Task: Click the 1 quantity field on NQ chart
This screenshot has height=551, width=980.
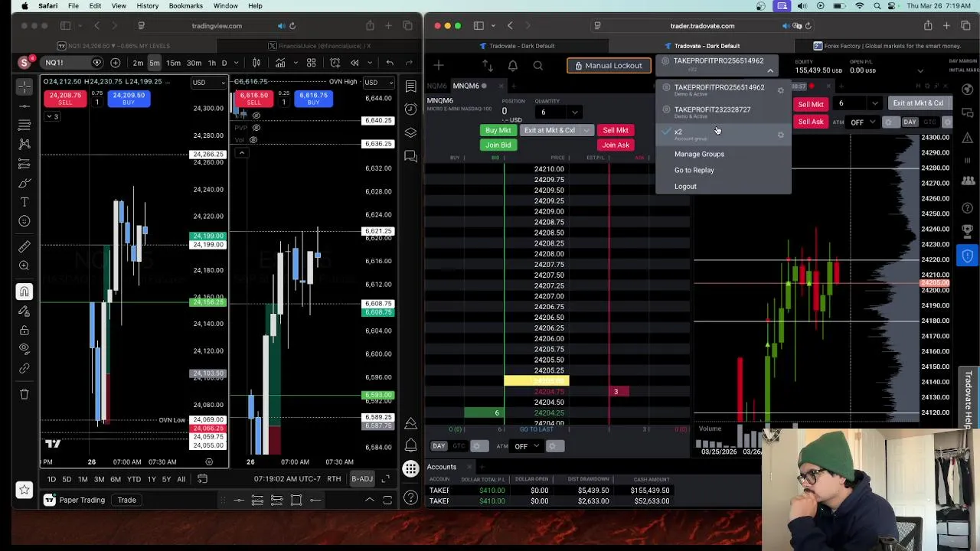Action: (97, 103)
